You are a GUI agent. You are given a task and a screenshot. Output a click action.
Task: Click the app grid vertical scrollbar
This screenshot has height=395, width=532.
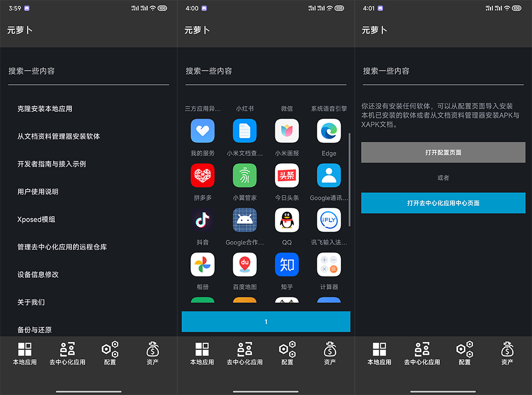tap(349, 180)
